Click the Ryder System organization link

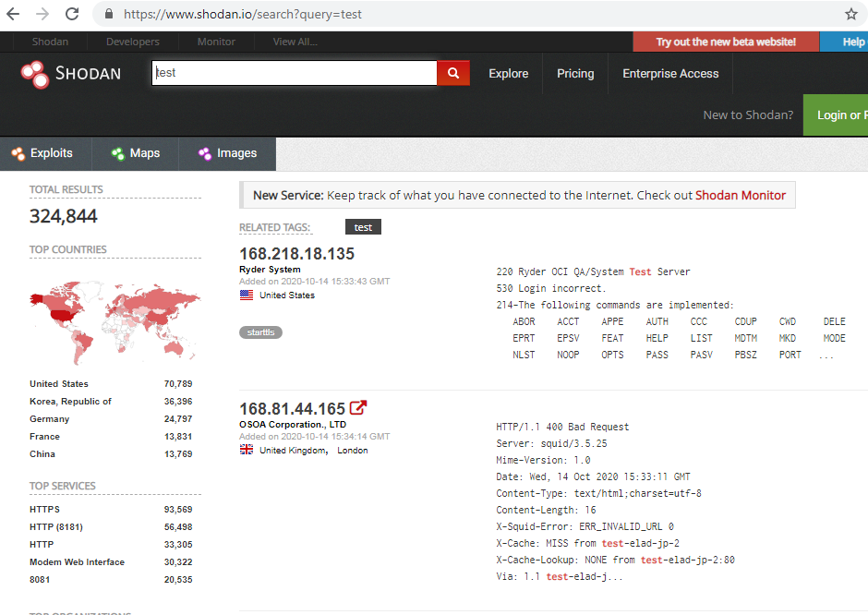tap(271, 270)
